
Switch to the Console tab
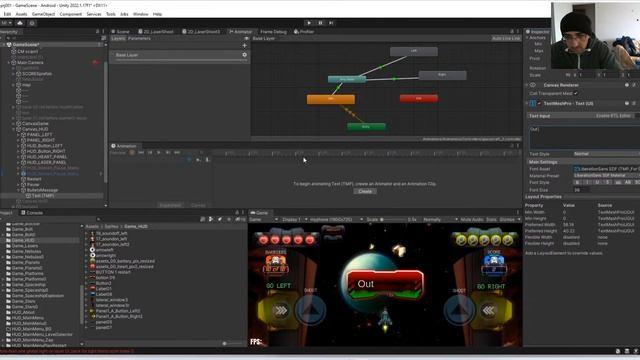point(32,213)
